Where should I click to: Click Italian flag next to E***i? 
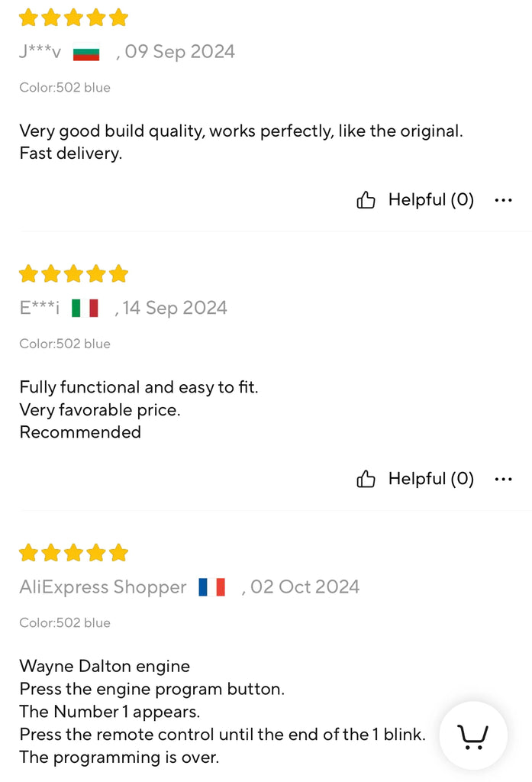(x=85, y=309)
